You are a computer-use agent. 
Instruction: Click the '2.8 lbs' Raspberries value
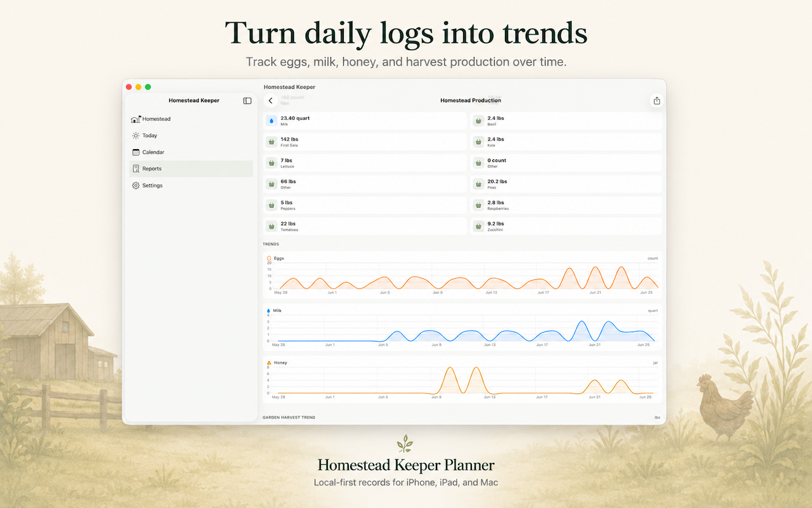(495, 203)
